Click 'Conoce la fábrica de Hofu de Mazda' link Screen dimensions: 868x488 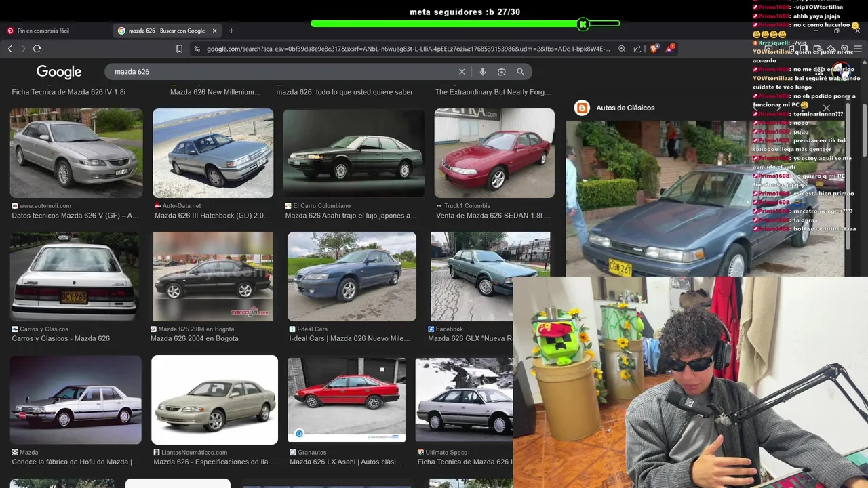[75, 462]
